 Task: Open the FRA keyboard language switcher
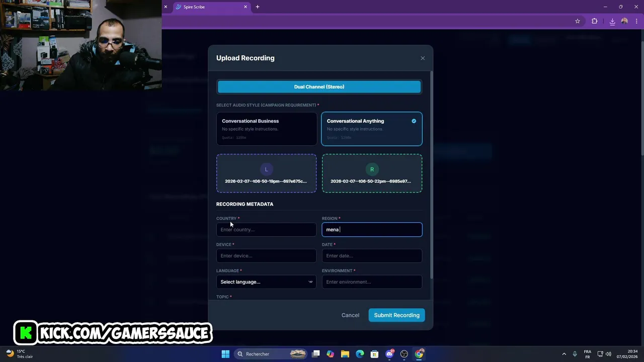(x=588, y=354)
